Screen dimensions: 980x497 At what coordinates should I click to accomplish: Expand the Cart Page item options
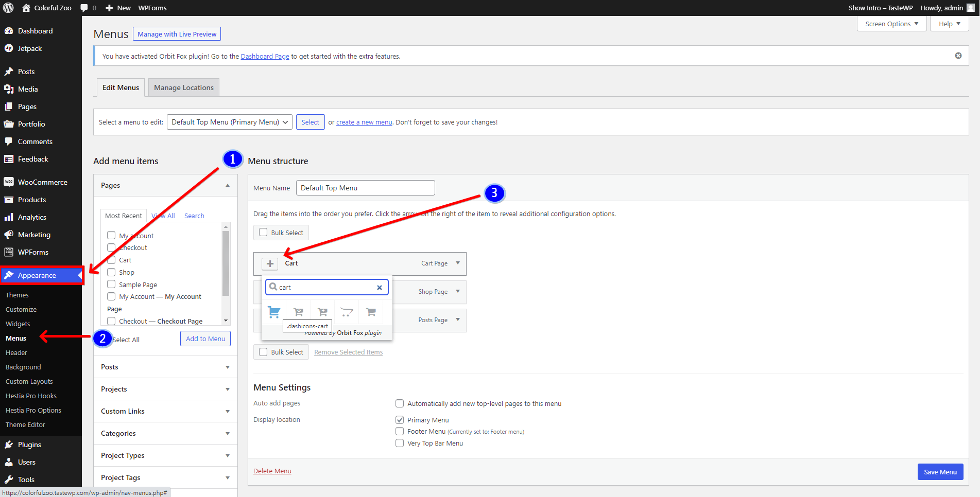click(458, 263)
